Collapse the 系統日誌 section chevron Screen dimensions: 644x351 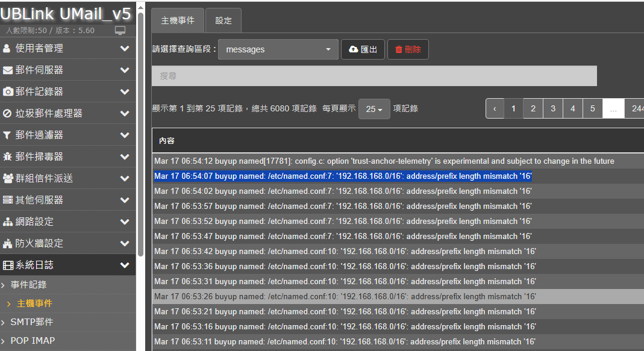coord(125,265)
